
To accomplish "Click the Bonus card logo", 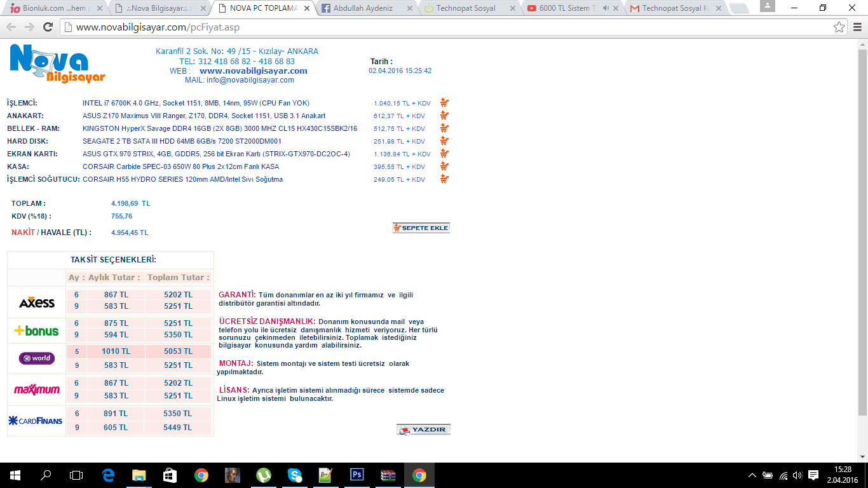I will click(37, 330).
